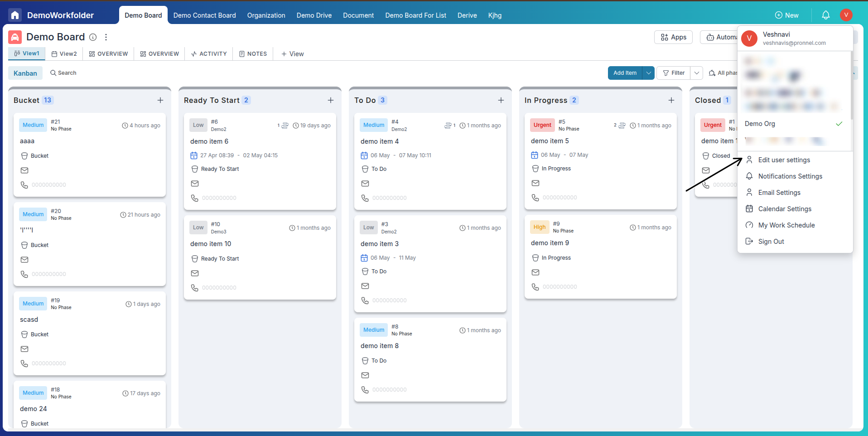The width and height of the screenshot is (868, 436).
Task: Open the demo item 8 card title
Action: [380, 346]
